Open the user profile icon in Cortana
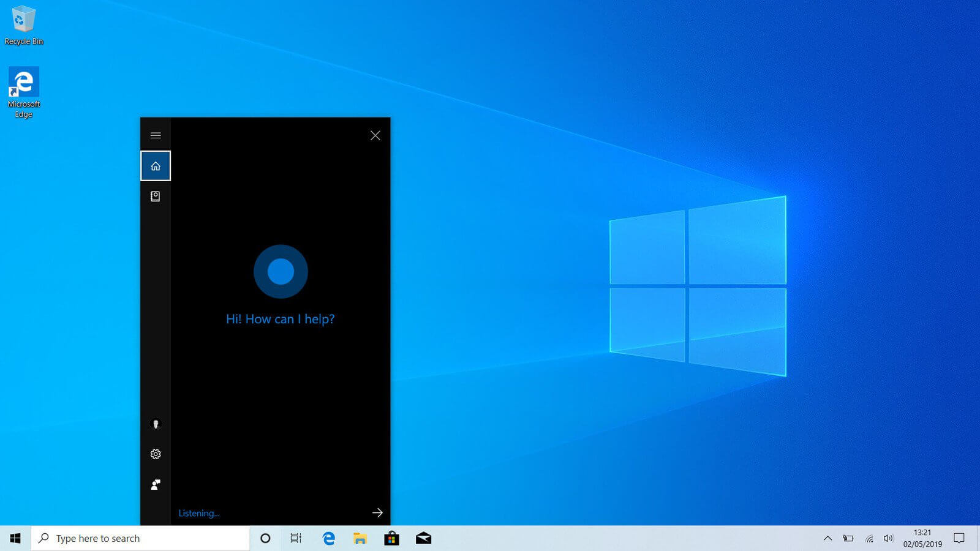 coord(156,424)
